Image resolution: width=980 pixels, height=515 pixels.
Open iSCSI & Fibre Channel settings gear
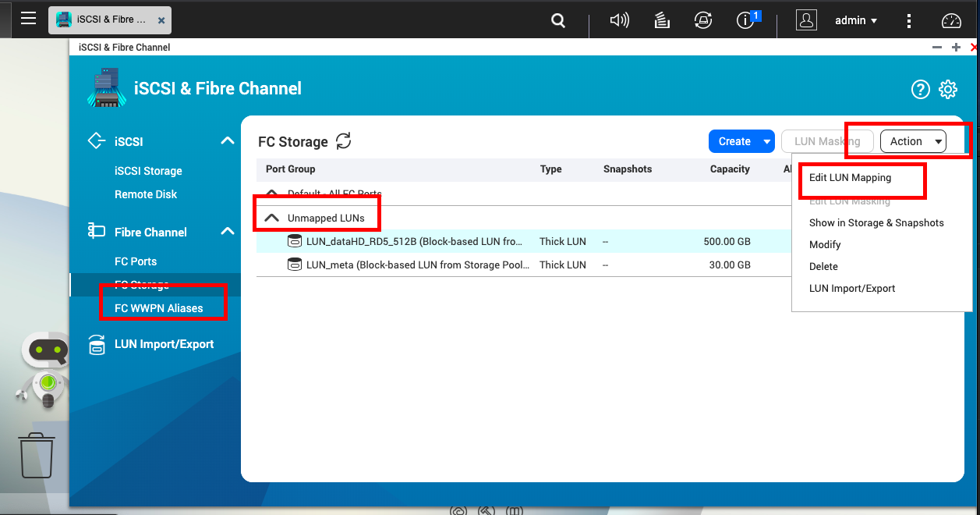pyautogui.click(x=948, y=90)
